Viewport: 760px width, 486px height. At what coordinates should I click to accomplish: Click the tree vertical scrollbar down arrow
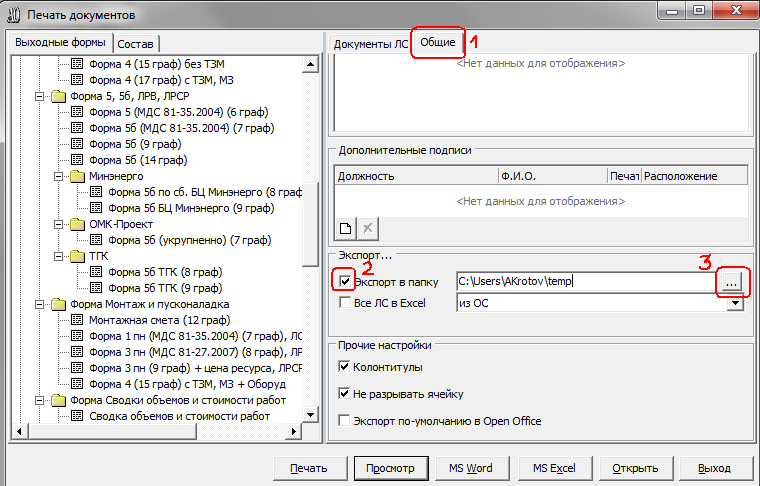click(310, 415)
